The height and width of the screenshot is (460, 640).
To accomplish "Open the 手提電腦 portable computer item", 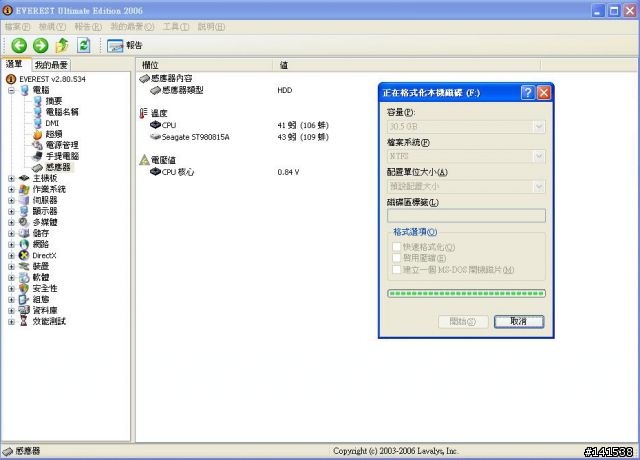I will (x=62, y=156).
